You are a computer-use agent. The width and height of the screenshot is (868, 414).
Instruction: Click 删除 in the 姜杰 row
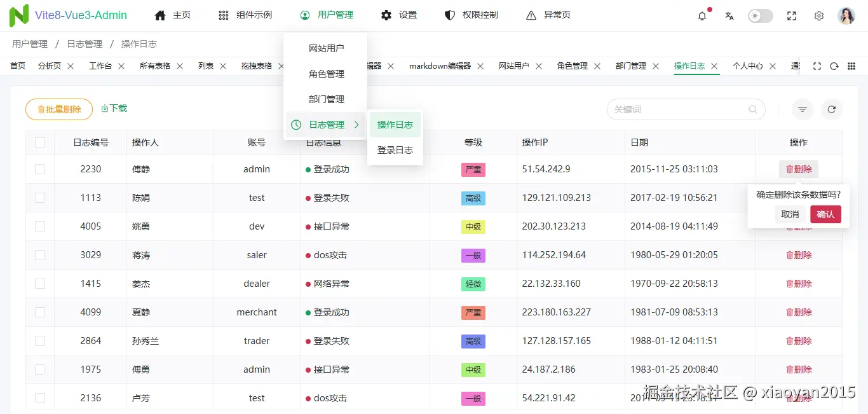tap(799, 284)
